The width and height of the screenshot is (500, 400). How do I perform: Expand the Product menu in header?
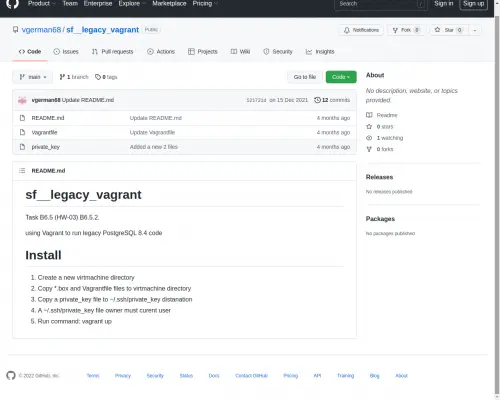pyautogui.click(x=42, y=4)
